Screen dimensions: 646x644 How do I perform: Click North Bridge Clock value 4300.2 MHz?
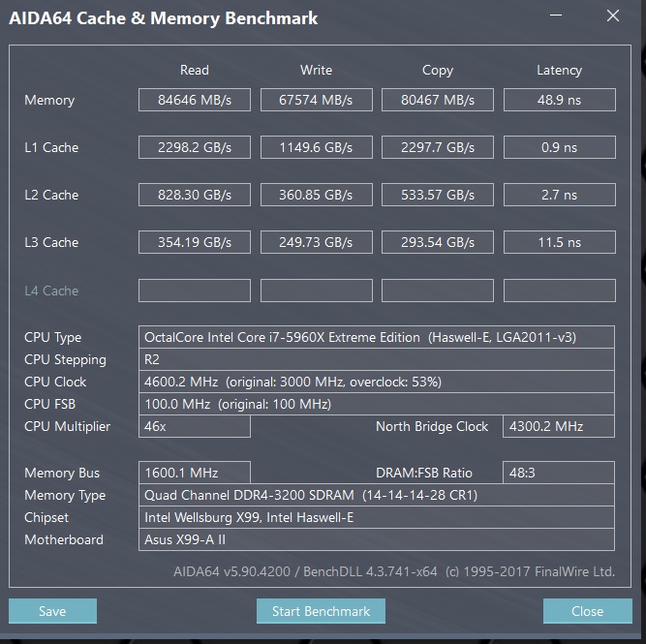[559, 426]
